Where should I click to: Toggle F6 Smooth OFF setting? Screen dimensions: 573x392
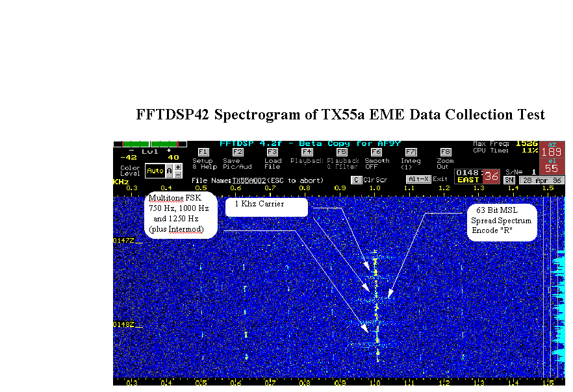pyautogui.click(x=376, y=151)
